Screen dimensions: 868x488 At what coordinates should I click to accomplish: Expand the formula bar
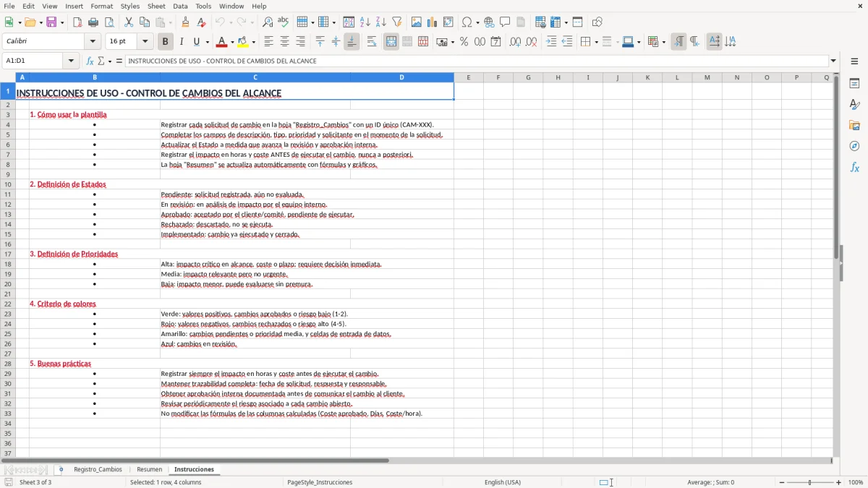coord(833,61)
